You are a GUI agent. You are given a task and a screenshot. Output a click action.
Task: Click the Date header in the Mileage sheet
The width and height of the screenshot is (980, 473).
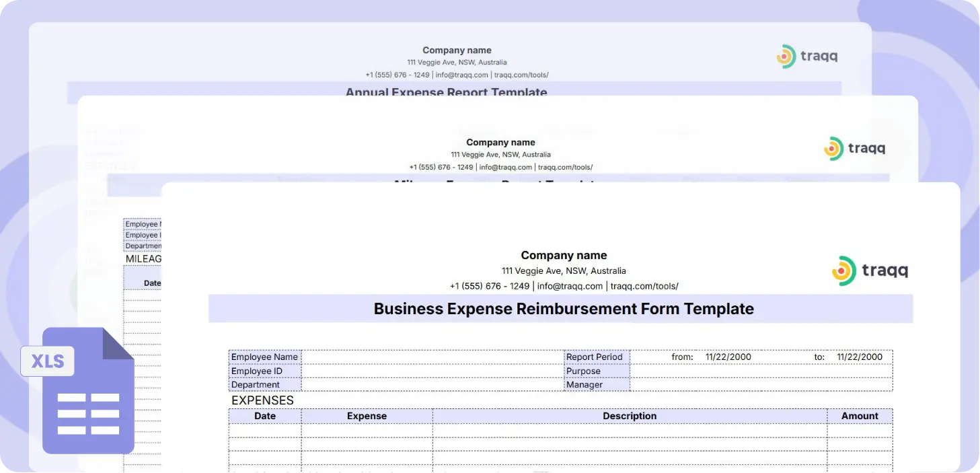click(153, 283)
